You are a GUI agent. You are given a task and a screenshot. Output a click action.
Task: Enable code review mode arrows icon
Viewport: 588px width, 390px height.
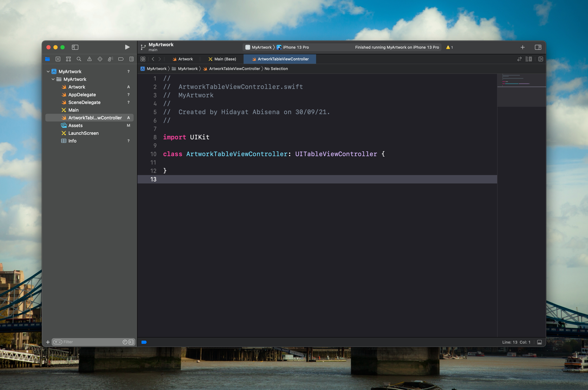point(519,59)
